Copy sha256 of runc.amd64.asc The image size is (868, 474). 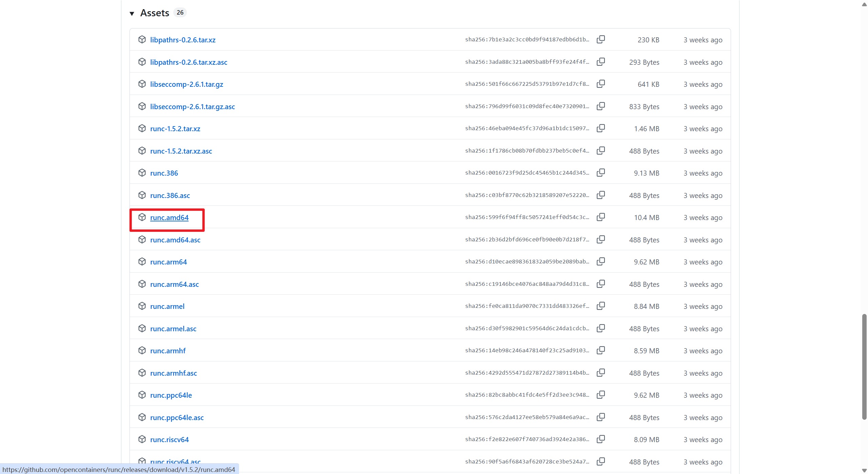pyautogui.click(x=600, y=239)
